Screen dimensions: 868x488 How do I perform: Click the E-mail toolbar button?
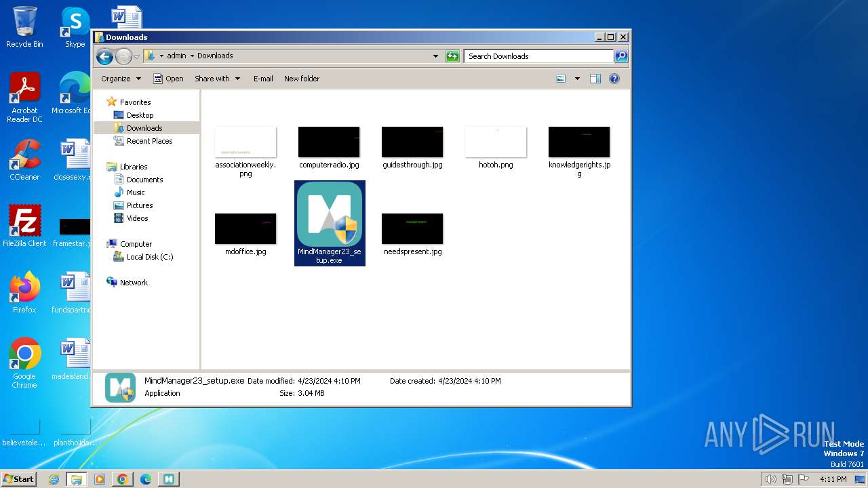(x=263, y=79)
